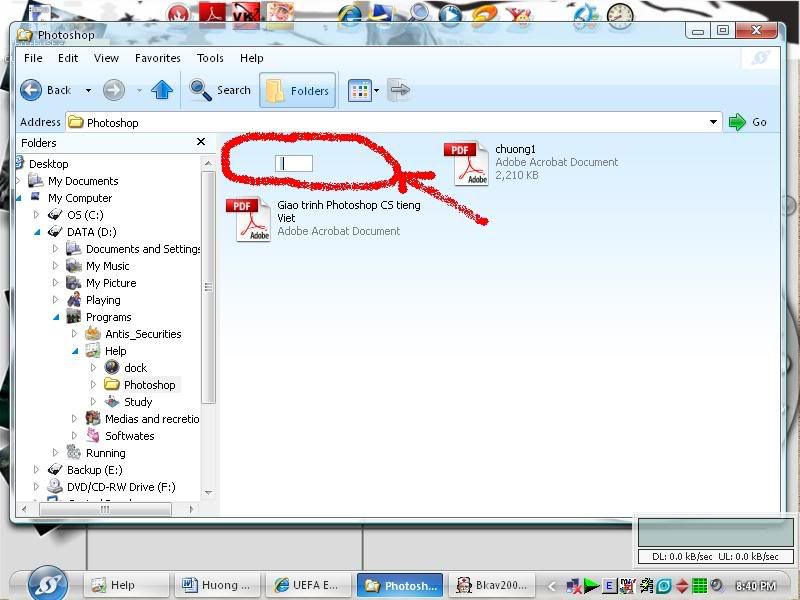Open the Giao trinh Photoshop PDF icon
The image size is (800, 600).
(x=248, y=219)
